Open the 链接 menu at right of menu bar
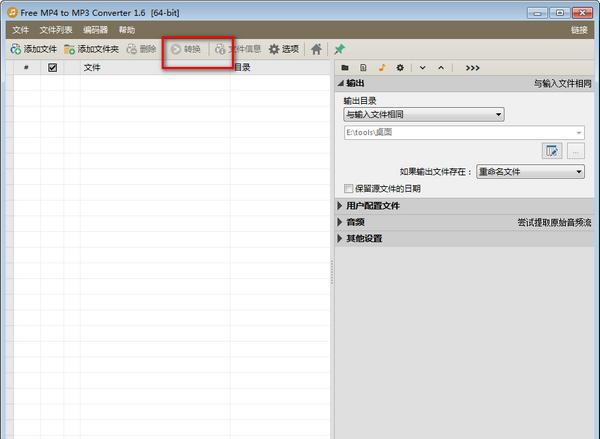 (x=579, y=30)
